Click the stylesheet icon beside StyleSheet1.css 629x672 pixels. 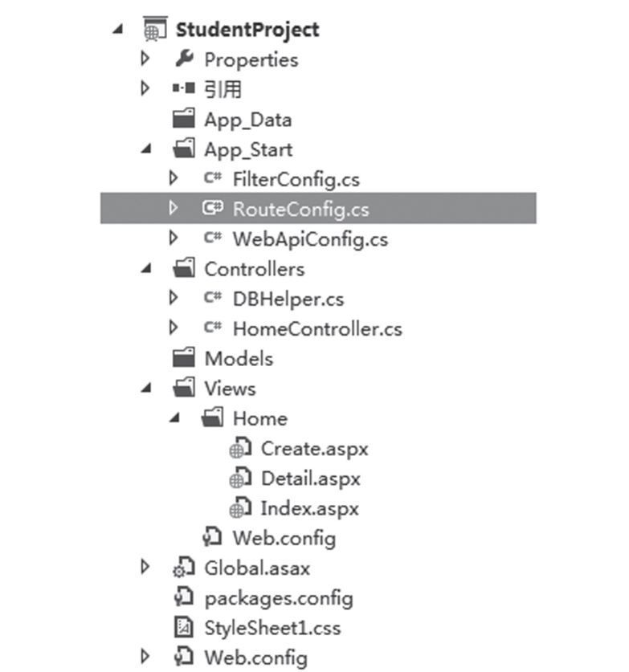[x=183, y=627]
